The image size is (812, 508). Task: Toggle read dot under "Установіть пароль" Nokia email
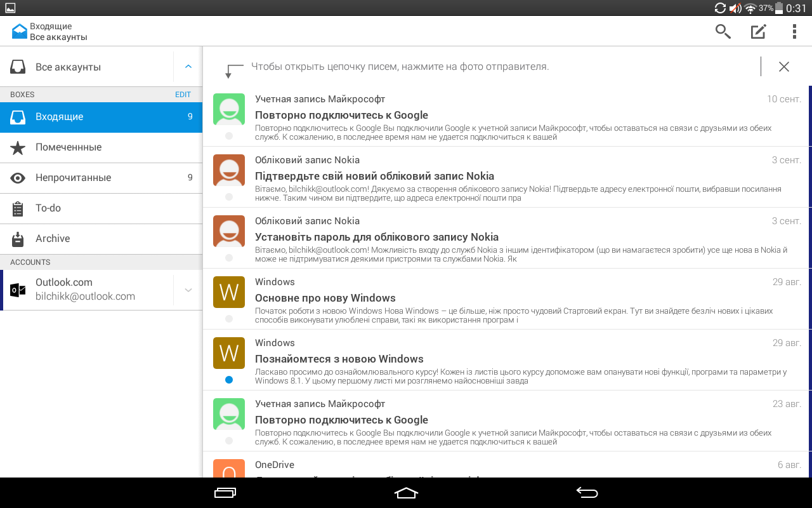click(x=229, y=258)
